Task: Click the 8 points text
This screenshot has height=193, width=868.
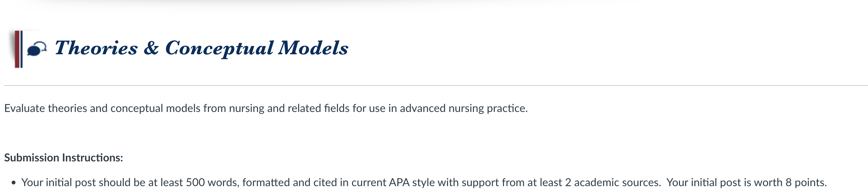Action: click(806, 182)
